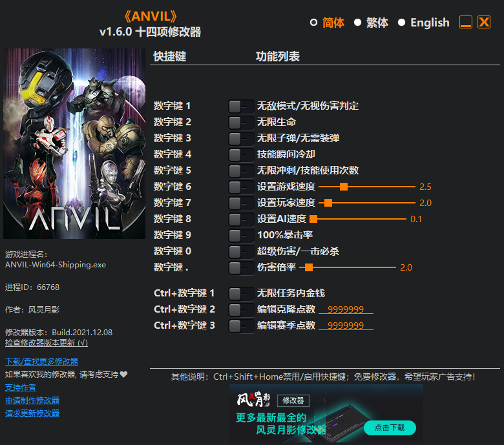The image size is (504, 445).
Task: Toggle 无限子弹/无需装弹 switch
Action: (241, 138)
